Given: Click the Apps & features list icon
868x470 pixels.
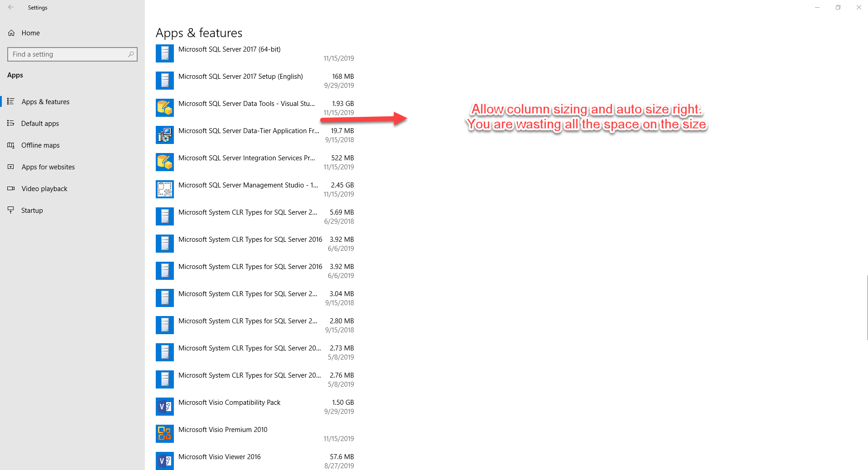Looking at the screenshot, I should pos(11,101).
